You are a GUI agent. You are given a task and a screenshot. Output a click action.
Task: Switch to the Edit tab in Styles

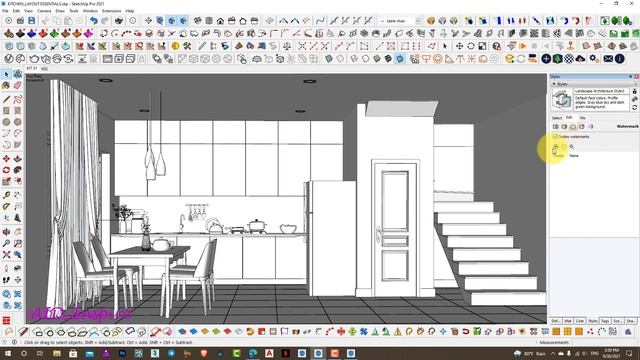coord(569,118)
